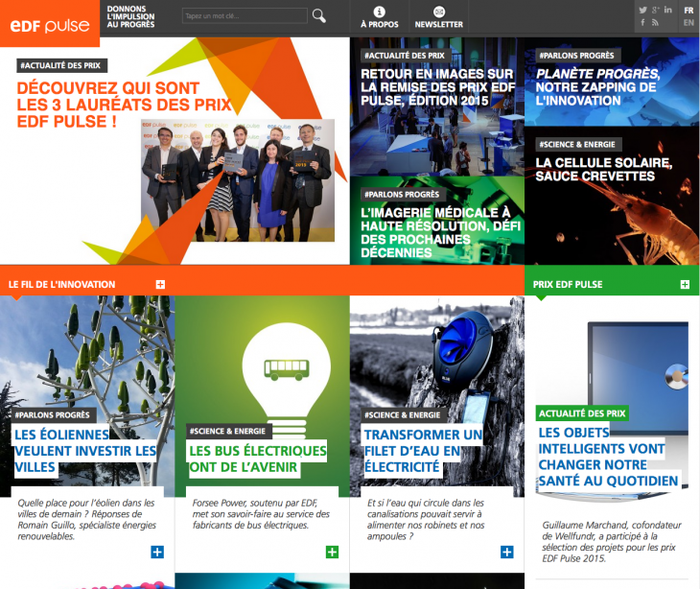Open Planète Progrès zapping article
Viewport: 700px width, 589px height.
coord(597,87)
